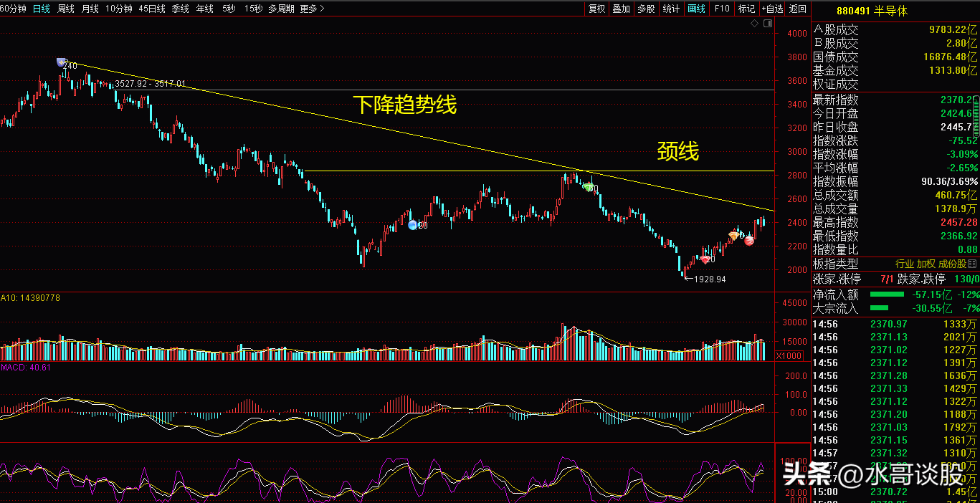Select the 60分钟 period tab
The image size is (980, 503).
14,9
